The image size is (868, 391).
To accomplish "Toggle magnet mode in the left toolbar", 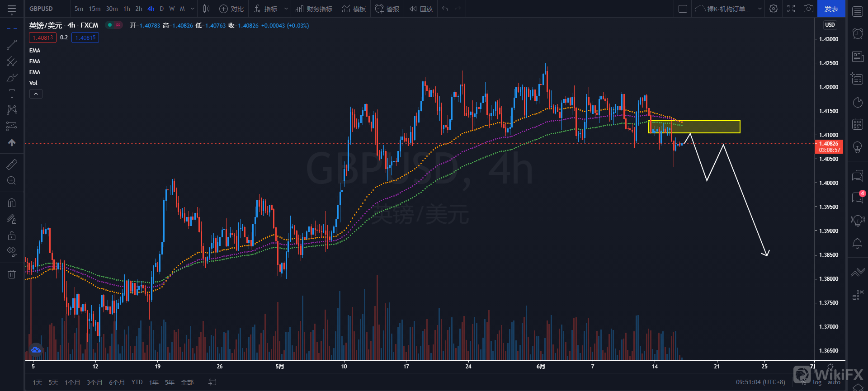I will pyautogui.click(x=12, y=203).
